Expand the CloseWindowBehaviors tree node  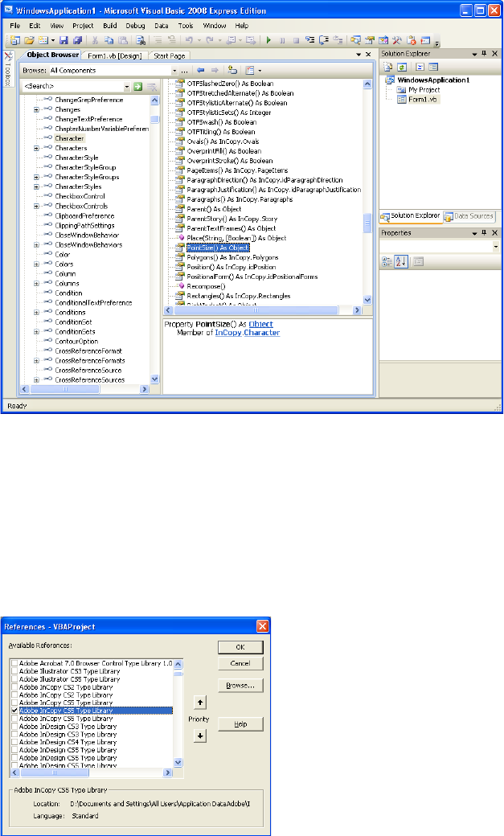click(36, 244)
